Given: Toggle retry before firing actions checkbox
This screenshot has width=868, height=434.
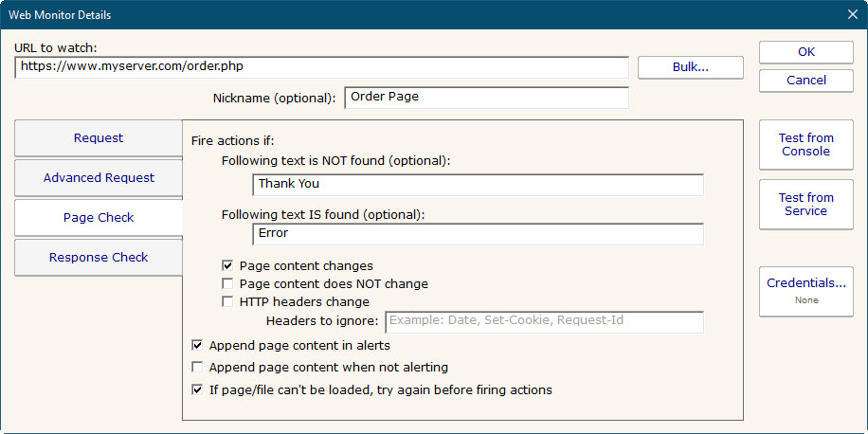Looking at the screenshot, I should tap(197, 389).
